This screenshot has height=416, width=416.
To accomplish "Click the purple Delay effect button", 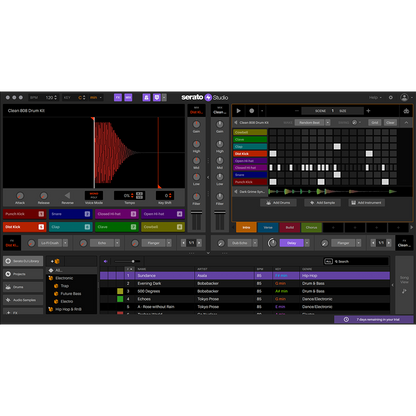I will click(x=292, y=243).
